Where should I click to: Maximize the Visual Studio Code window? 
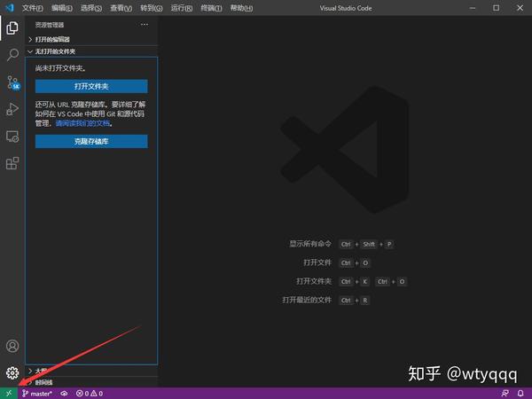coord(496,7)
